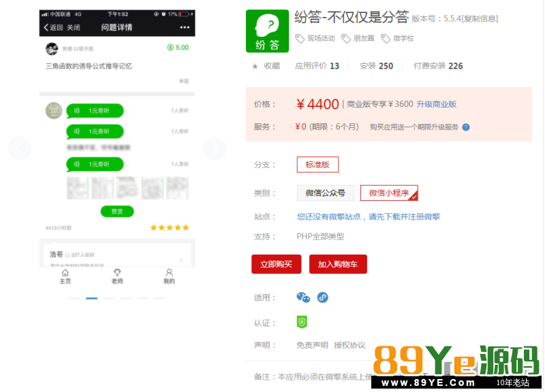Click the WeChat official account icon

click(303, 297)
